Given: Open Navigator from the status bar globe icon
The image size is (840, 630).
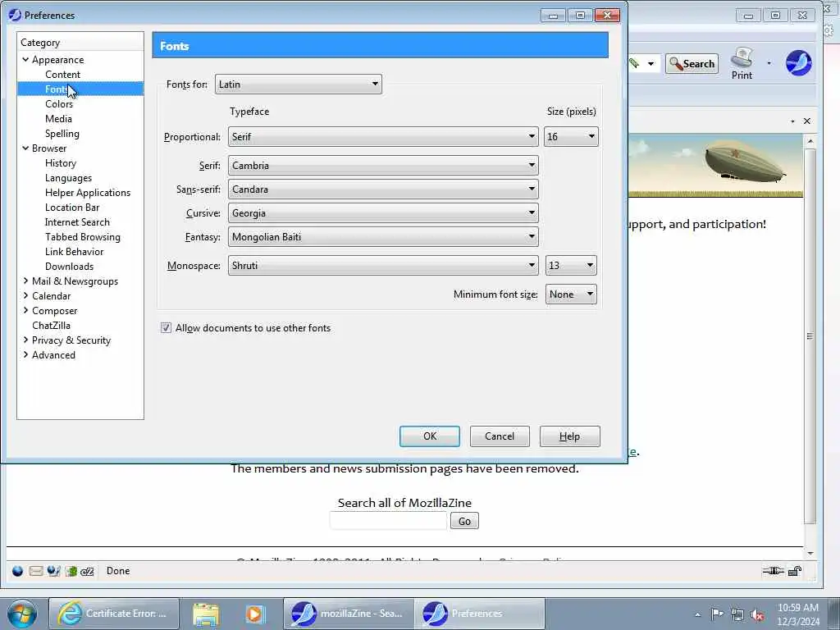Looking at the screenshot, I should [x=18, y=571].
